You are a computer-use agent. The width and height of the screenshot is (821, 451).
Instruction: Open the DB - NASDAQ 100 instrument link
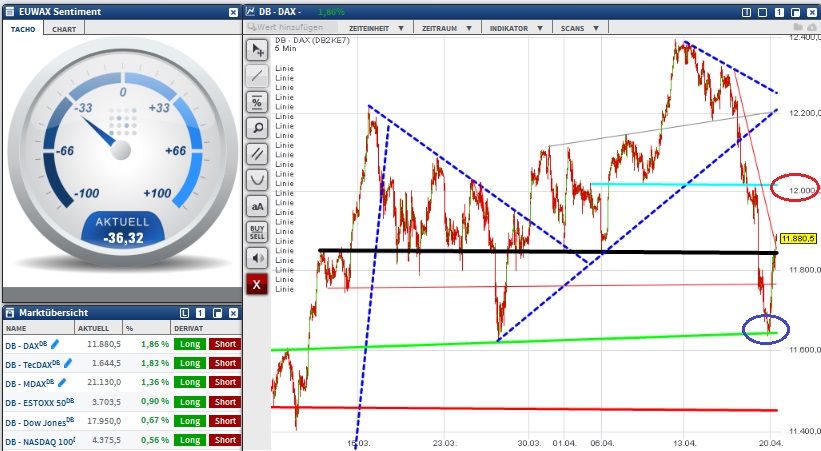pos(40,441)
